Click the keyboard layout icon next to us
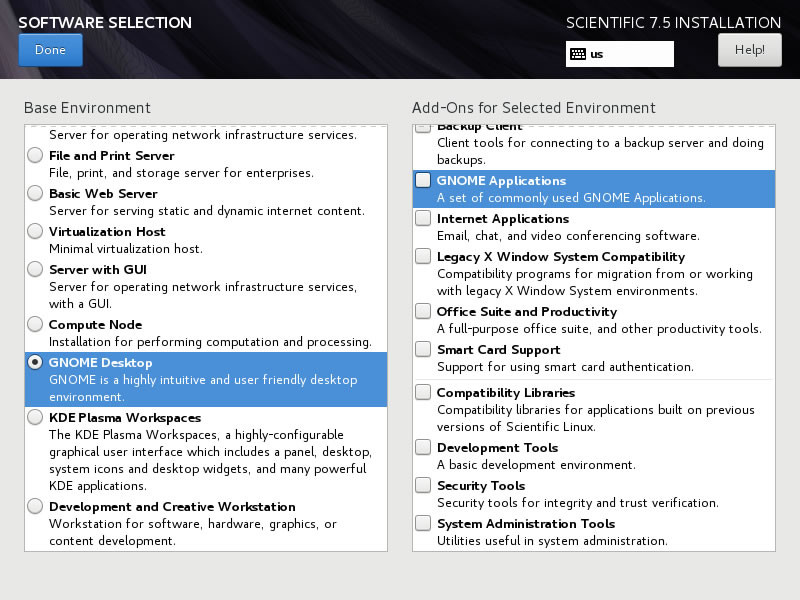The height and width of the screenshot is (600, 800). (x=578, y=54)
